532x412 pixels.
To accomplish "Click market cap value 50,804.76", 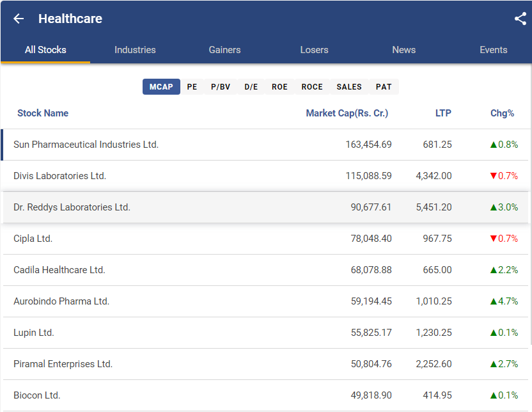I will pyautogui.click(x=371, y=364).
